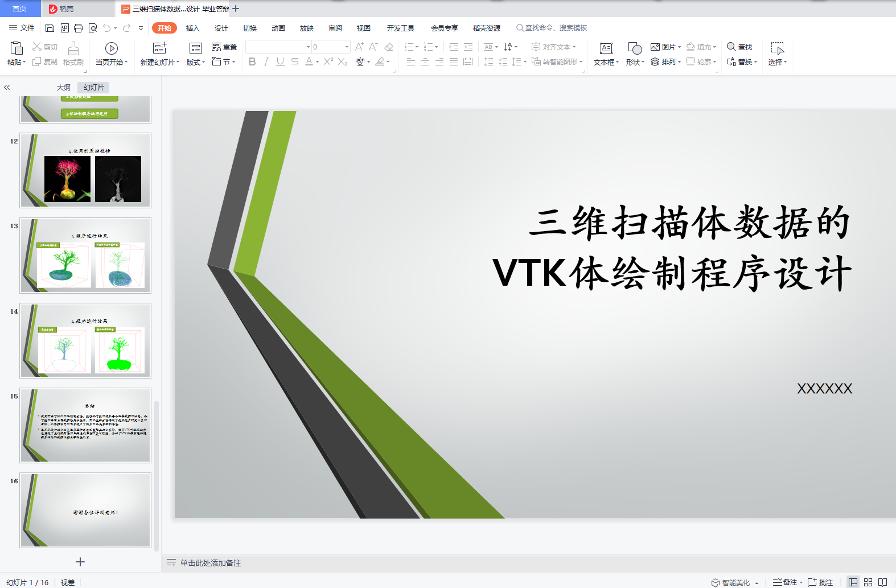
Task: Click the Save icon in quick access toolbar
Action: 50,28
